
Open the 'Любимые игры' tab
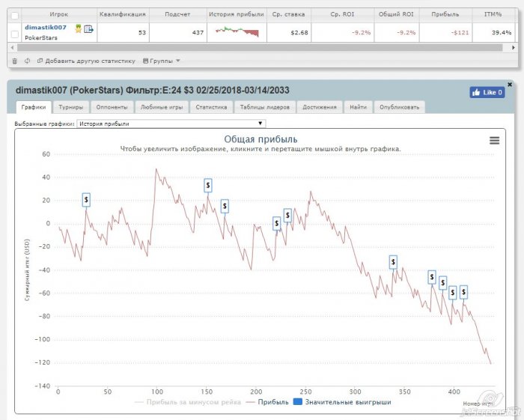162,107
